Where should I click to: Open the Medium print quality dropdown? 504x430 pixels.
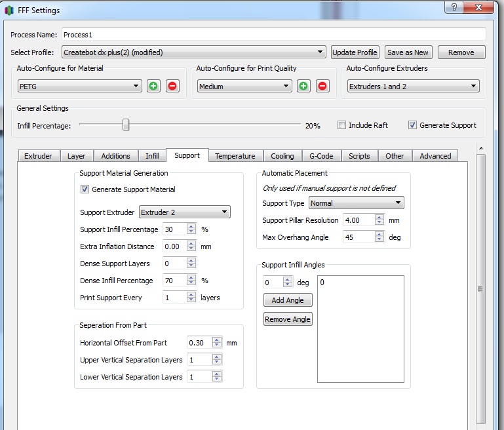[x=244, y=86]
